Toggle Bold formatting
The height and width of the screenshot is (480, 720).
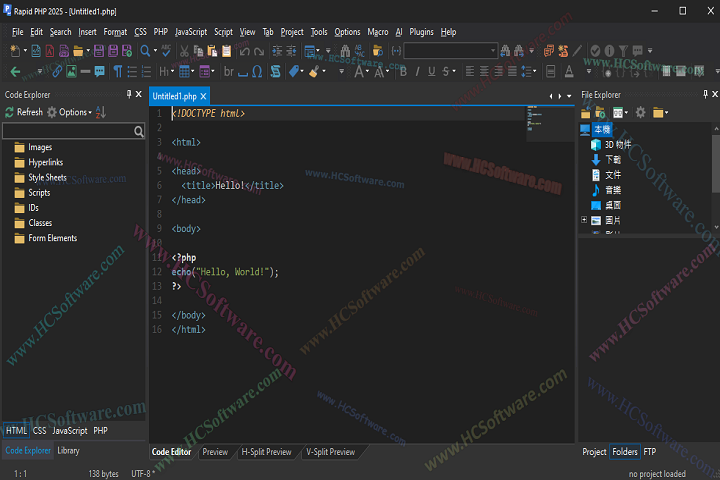click(403, 72)
